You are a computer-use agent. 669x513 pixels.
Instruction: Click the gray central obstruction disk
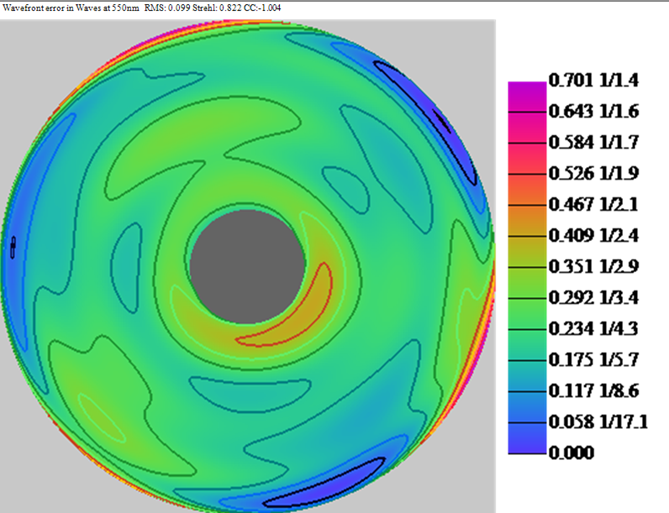tap(247, 267)
